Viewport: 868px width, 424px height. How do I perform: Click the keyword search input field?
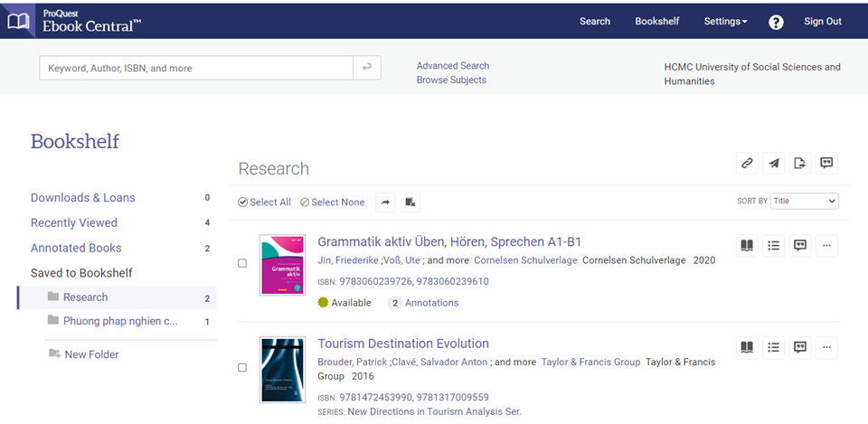(x=195, y=68)
